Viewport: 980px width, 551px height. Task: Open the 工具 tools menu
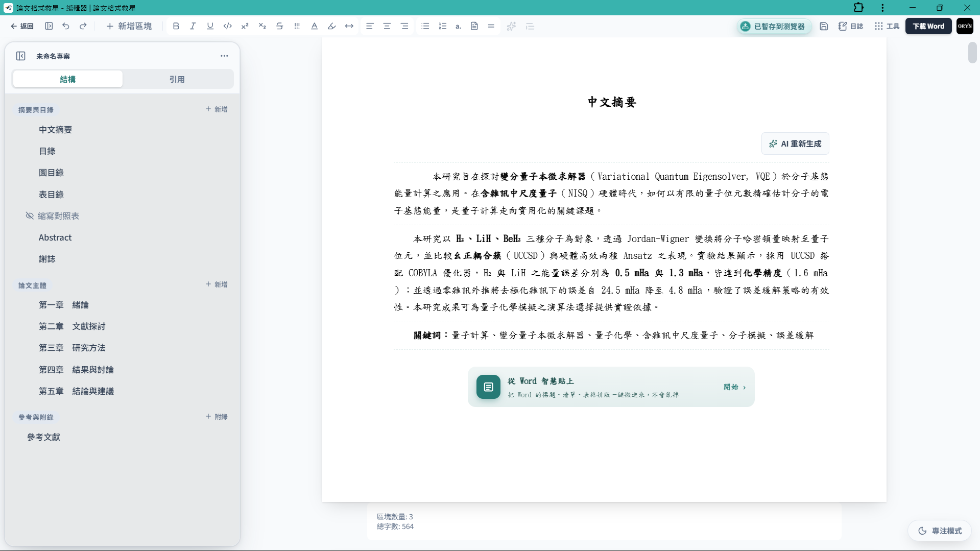[x=887, y=26]
